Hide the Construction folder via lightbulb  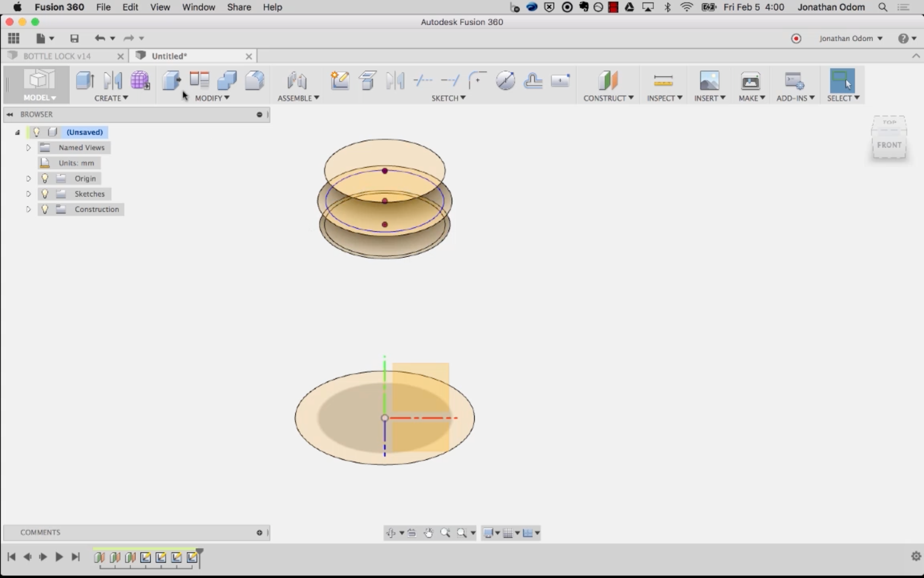45,209
